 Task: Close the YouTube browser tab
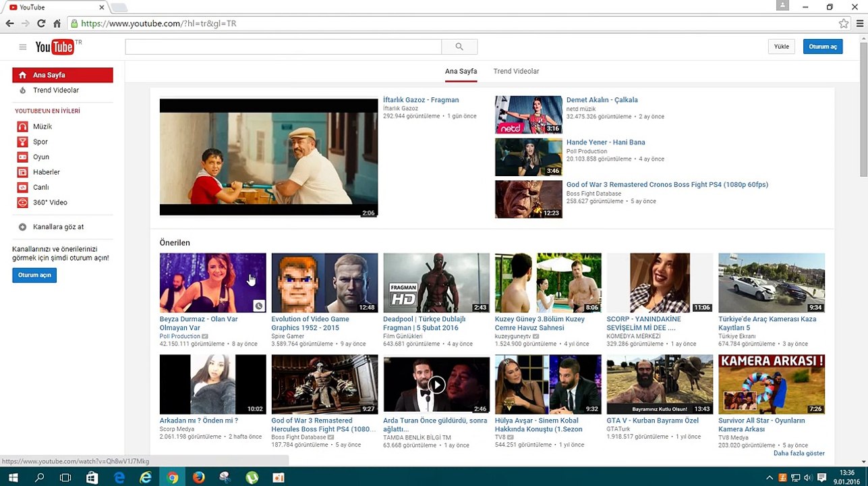(102, 7)
